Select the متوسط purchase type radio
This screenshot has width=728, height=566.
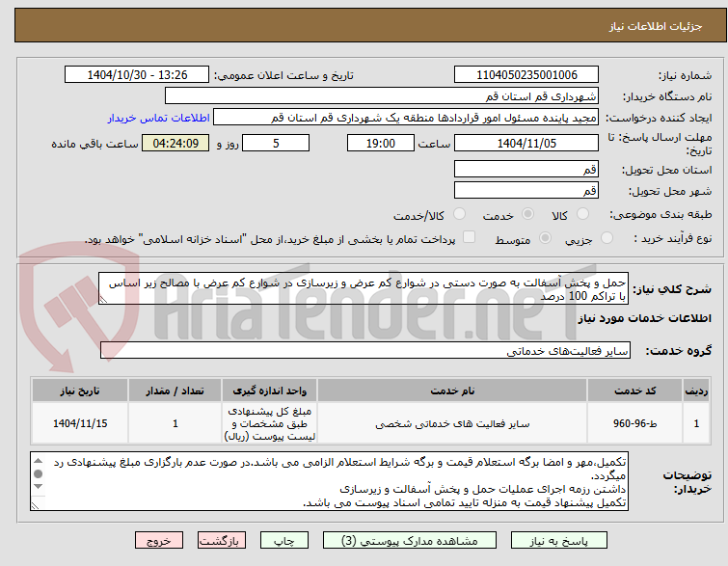point(545,238)
